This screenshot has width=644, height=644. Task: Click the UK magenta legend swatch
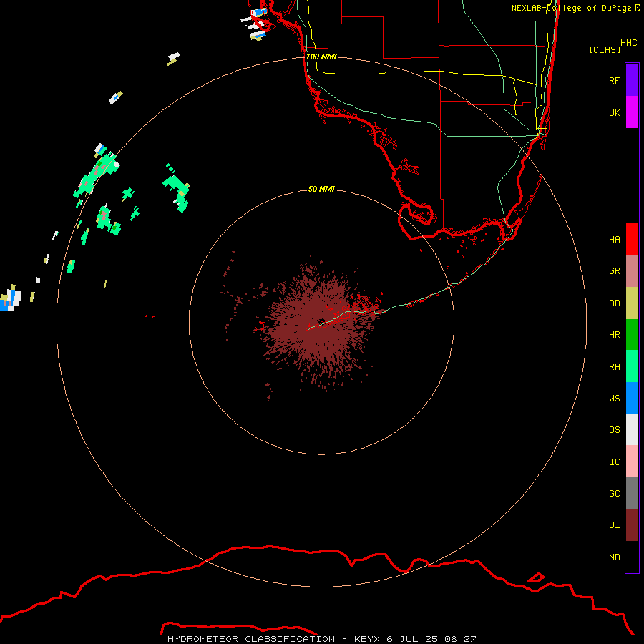632,112
